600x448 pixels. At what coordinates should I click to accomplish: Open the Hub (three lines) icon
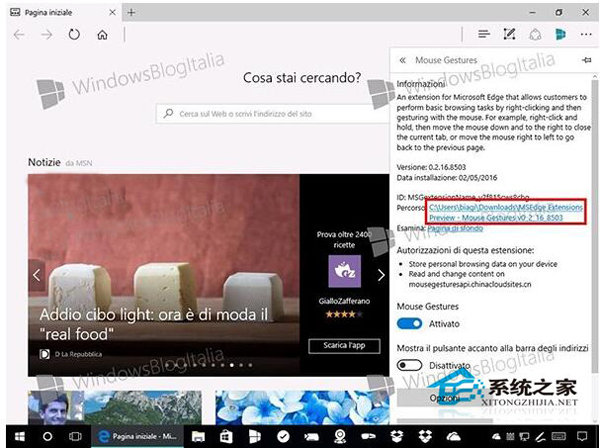pyautogui.click(x=484, y=34)
